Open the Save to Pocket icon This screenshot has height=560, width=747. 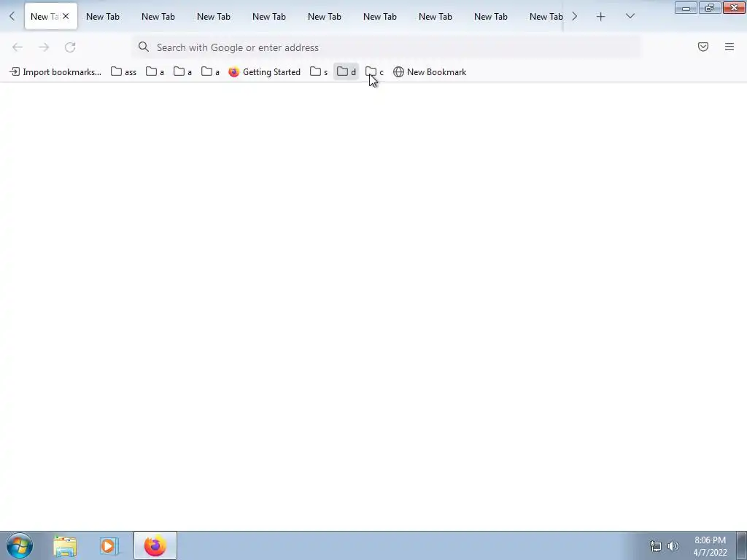pos(703,47)
